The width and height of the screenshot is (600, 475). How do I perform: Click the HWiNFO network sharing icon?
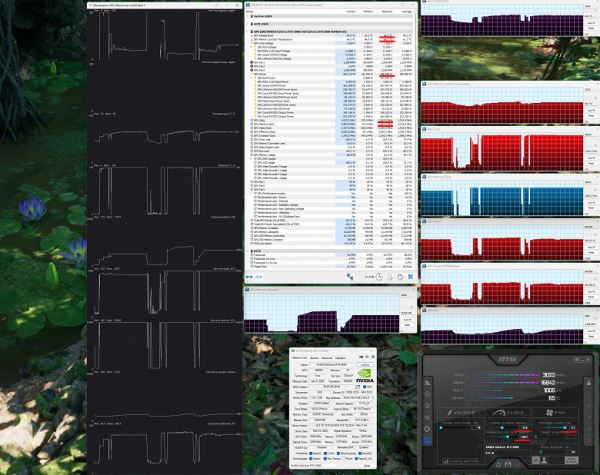pyautogui.click(x=350, y=277)
